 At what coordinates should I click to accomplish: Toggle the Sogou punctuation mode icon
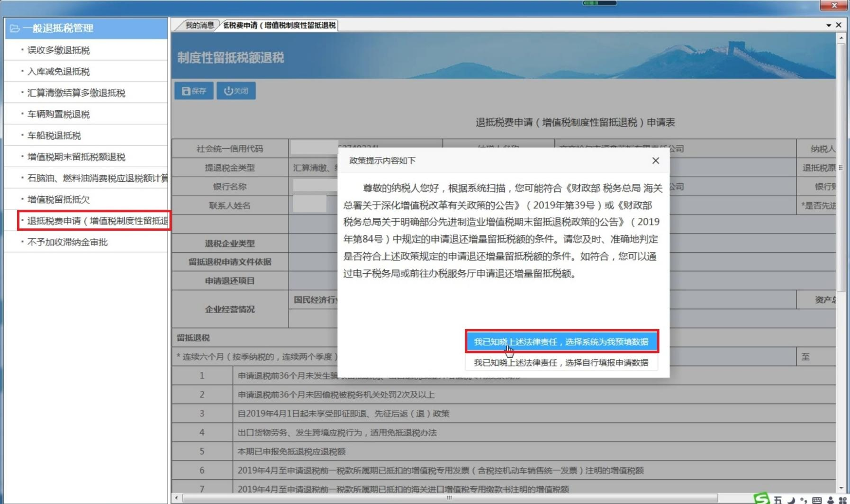coord(804,500)
